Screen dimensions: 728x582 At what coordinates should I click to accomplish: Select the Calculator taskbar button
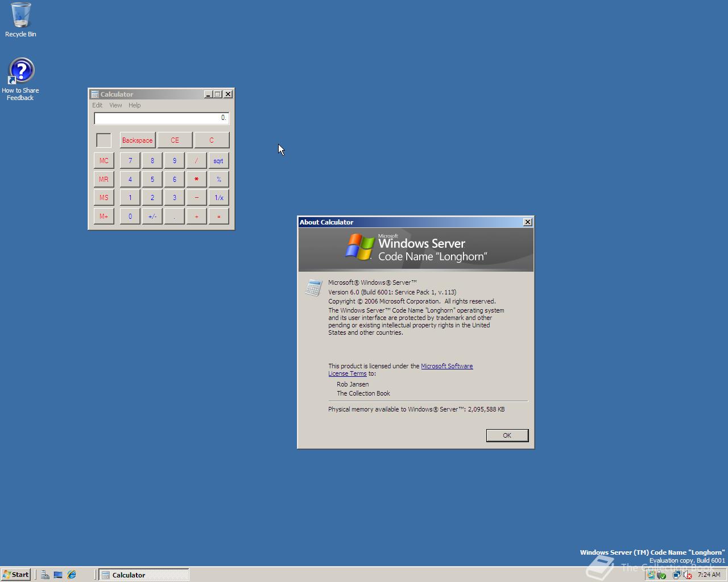point(144,575)
